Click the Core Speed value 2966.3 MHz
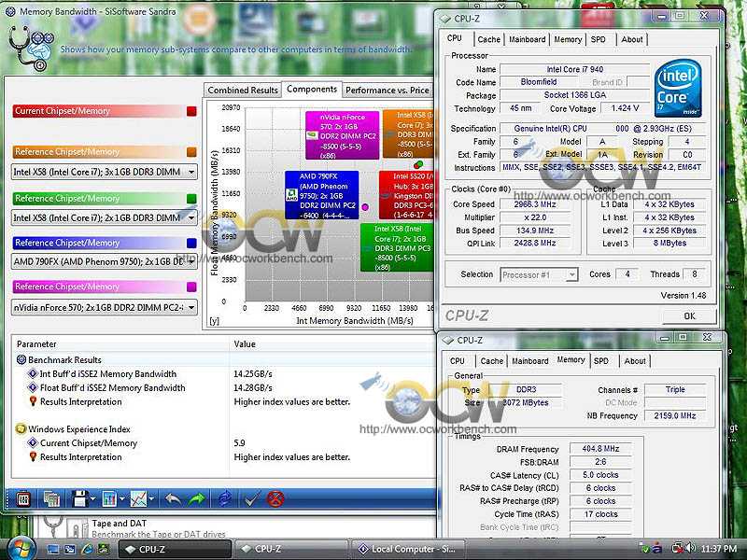This screenshot has width=747, height=560. pos(534,204)
